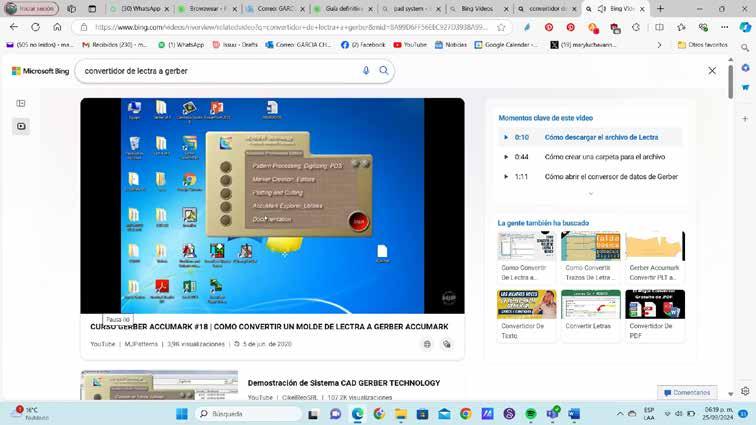Click the save icon beside the globe
The height and width of the screenshot is (425, 756).
point(447,344)
